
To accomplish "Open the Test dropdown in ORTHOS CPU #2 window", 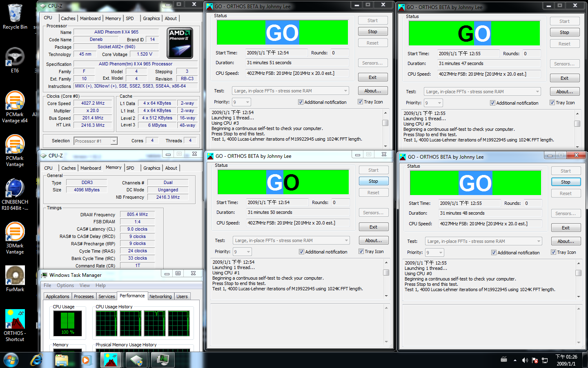I will 482,92.
